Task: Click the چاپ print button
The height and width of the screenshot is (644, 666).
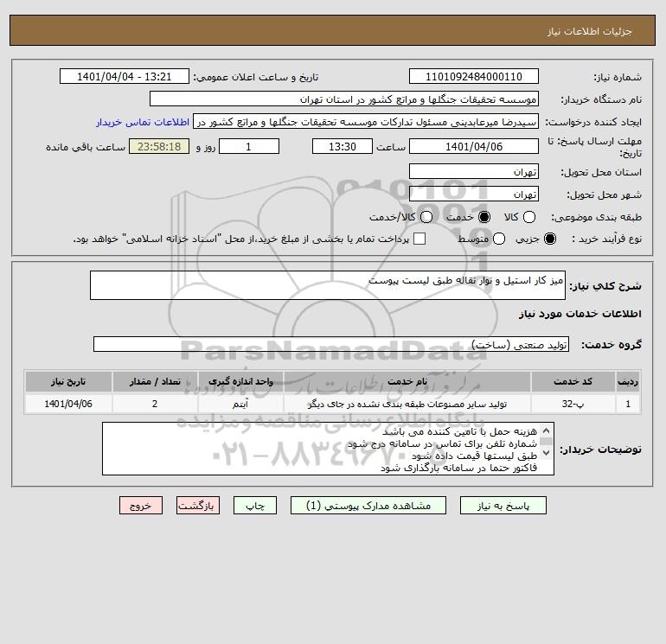Action: pos(255,506)
